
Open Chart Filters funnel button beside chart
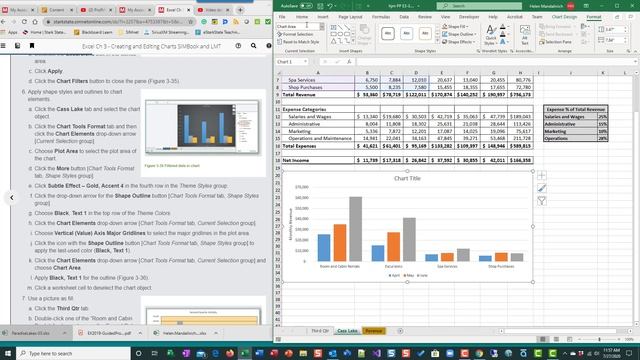pos(542,201)
